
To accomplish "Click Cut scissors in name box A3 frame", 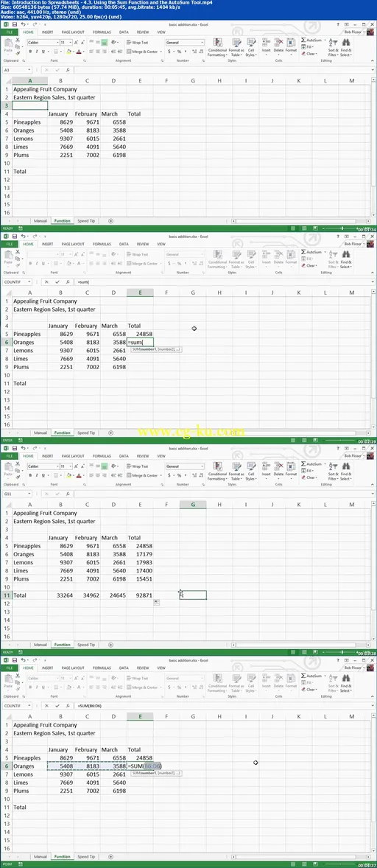I will tap(18, 41).
